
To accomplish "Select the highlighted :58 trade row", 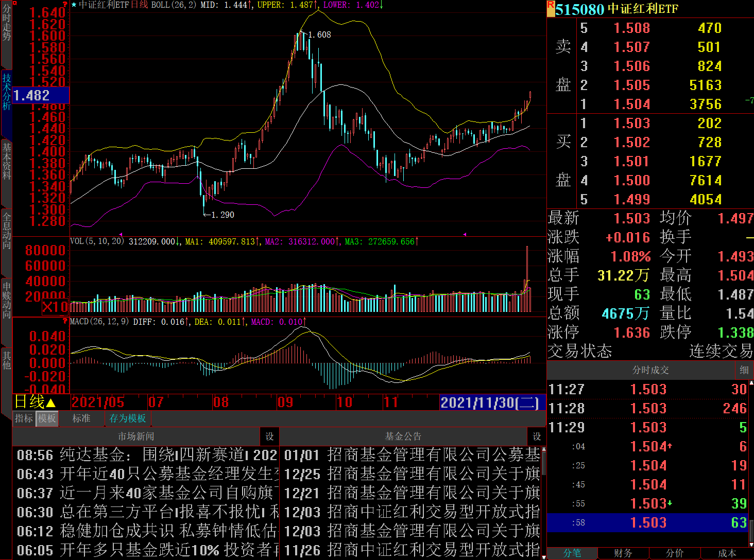I will pyautogui.click(x=647, y=523).
